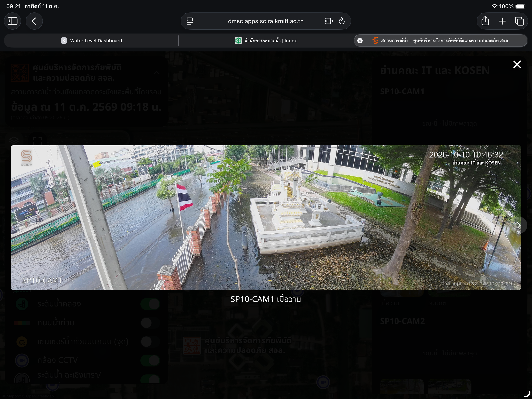Screen dimensions: 532x399
Task: Click the SP10-CAM2 heading in side panel
Action: [402, 321]
